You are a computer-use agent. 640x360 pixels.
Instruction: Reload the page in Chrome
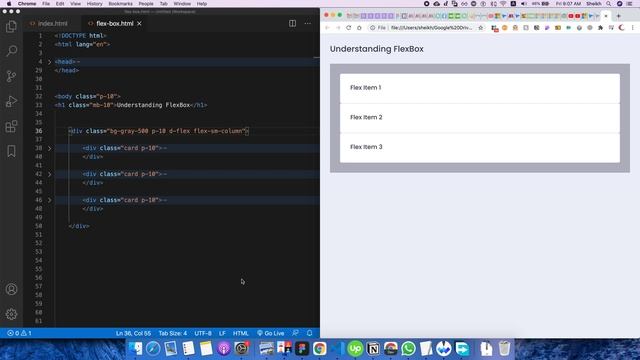coord(349,28)
